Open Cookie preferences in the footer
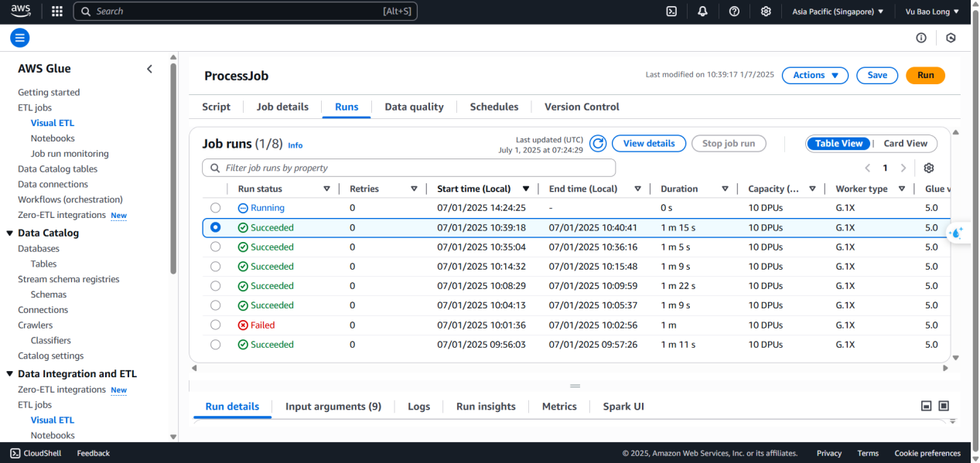 pos(927,453)
